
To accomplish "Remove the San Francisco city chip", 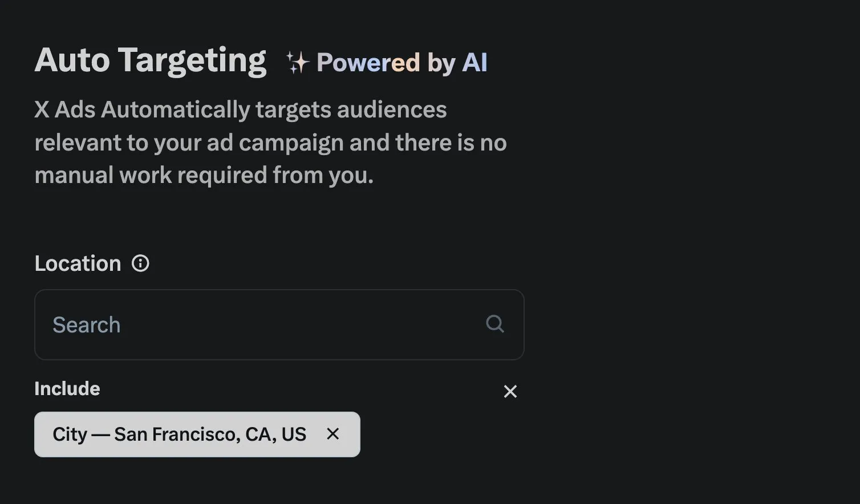I will click(x=333, y=434).
